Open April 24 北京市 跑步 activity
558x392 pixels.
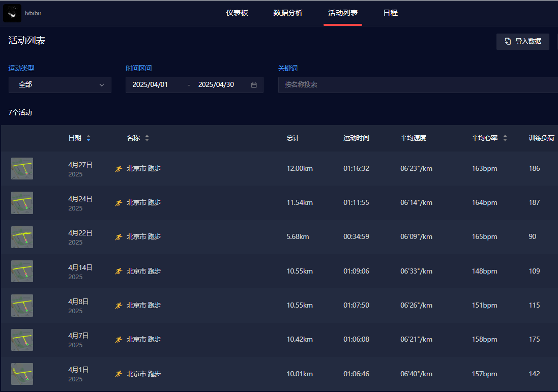(x=144, y=202)
